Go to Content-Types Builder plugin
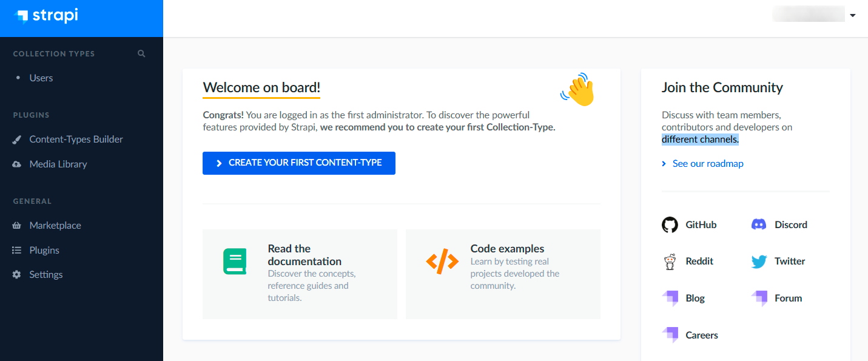 [76, 140]
